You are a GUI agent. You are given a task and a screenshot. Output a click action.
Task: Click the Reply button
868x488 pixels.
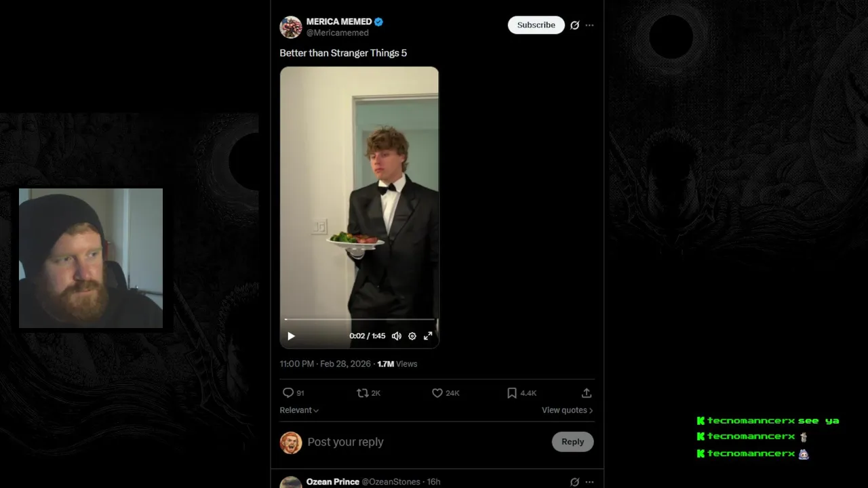(572, 442)
